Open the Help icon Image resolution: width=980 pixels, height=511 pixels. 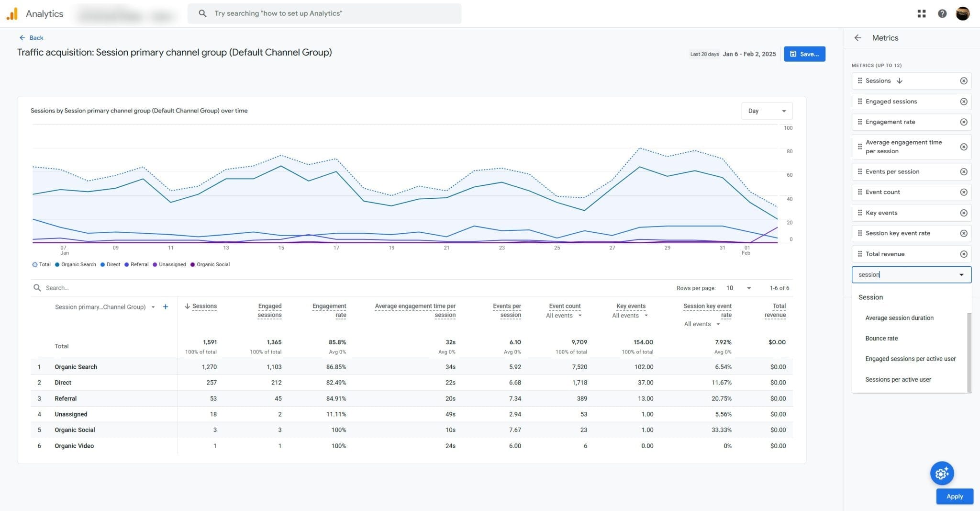coord(942,13)
